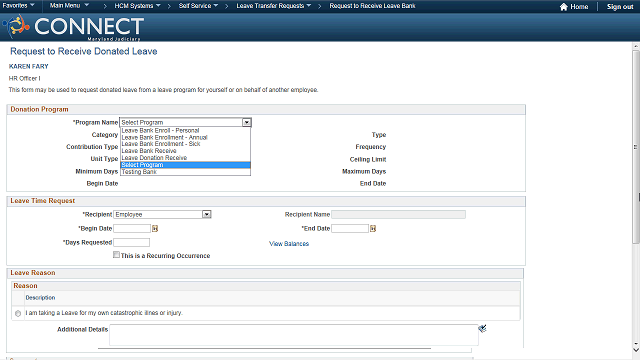Open the Begin Date calendar picker icon

tap(155, 229)
